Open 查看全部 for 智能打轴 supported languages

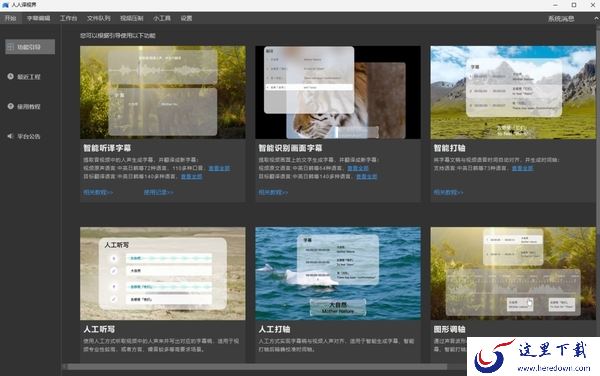click(522, 168)
